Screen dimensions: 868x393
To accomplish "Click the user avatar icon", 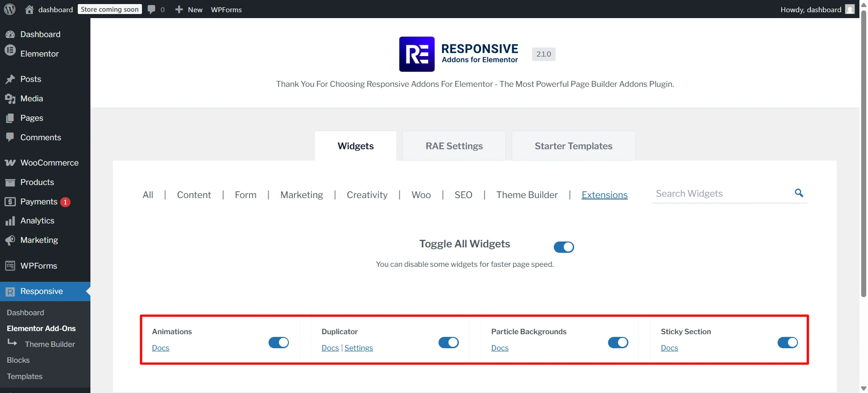I will coord(850,9).
